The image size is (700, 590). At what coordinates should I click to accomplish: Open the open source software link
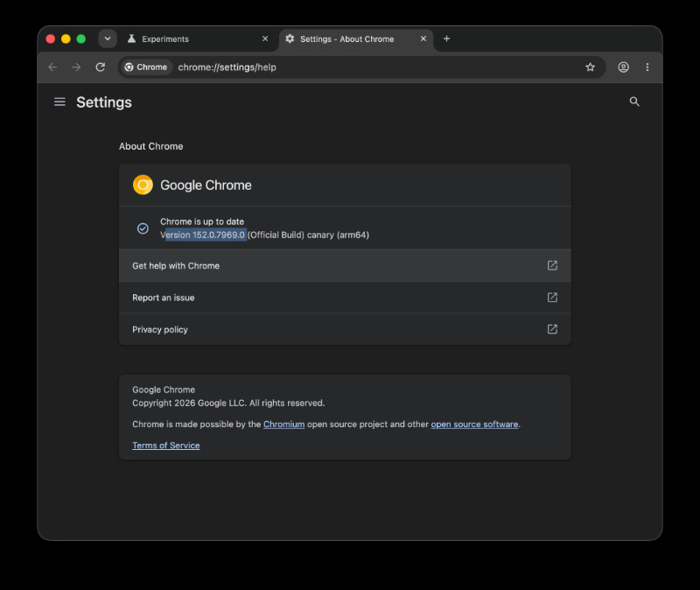click(x=474, y=425)
